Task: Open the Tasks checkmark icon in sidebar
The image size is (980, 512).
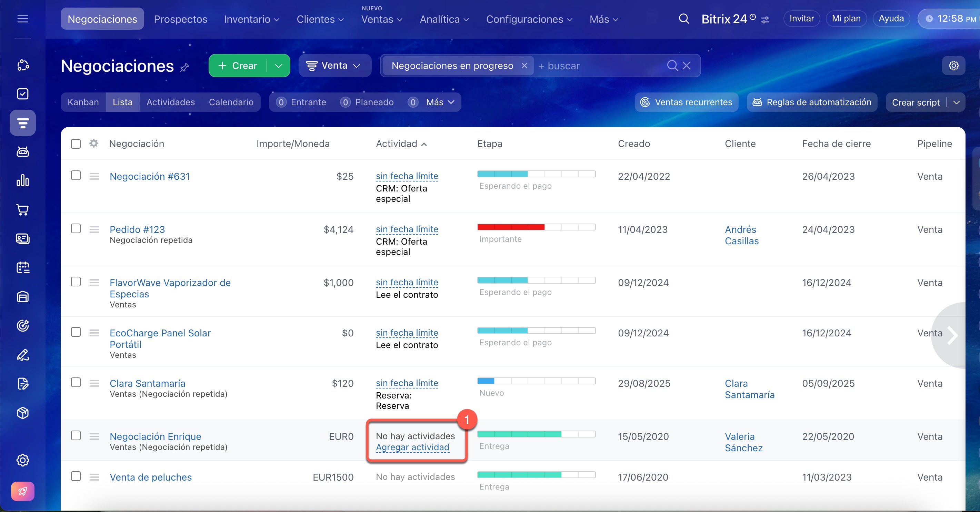Action: [23, 93]
